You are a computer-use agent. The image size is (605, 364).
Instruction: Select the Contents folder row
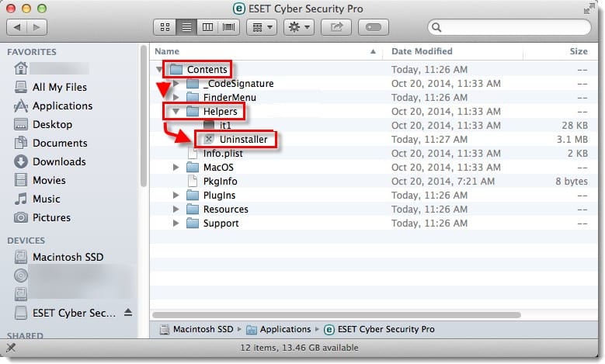point(374,69)
